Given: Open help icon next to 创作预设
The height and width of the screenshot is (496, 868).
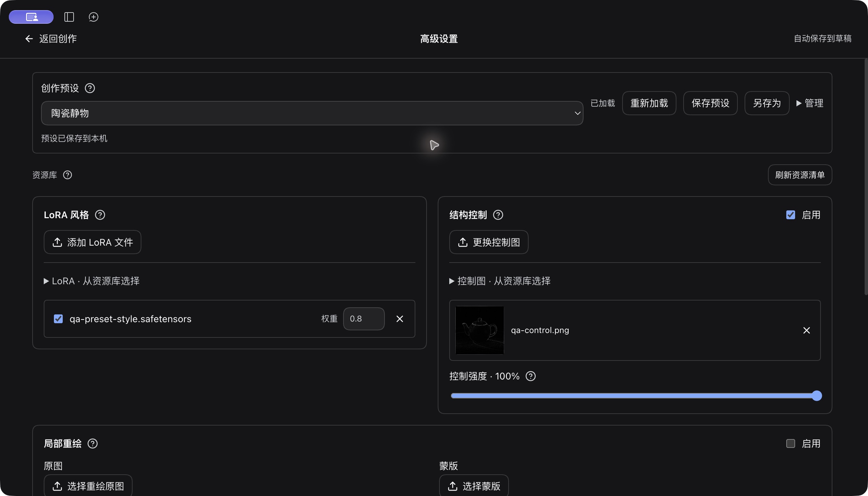Looking at the screenshot, I should (x=90, y=88).
